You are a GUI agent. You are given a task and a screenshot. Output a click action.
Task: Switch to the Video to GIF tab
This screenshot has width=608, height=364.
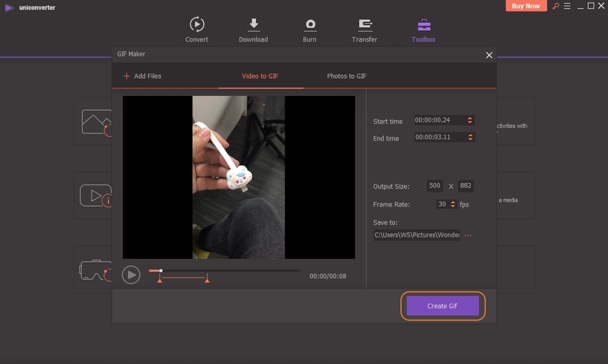coord(260,76)
